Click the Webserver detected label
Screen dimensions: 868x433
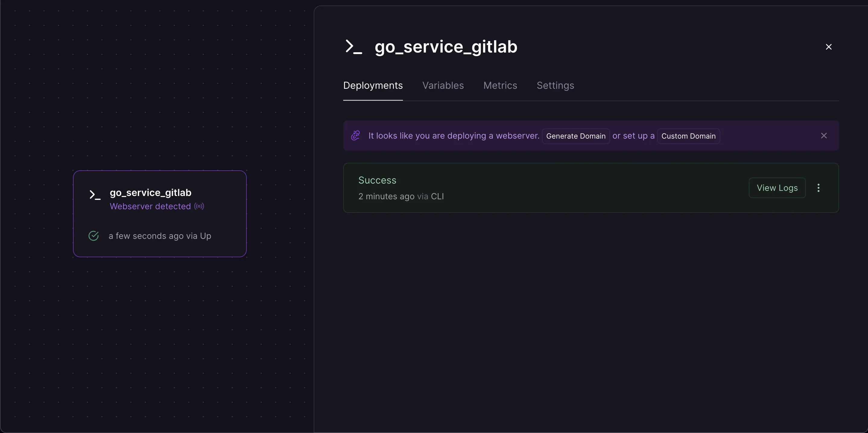pyautogui.click(x=150, y=206)
